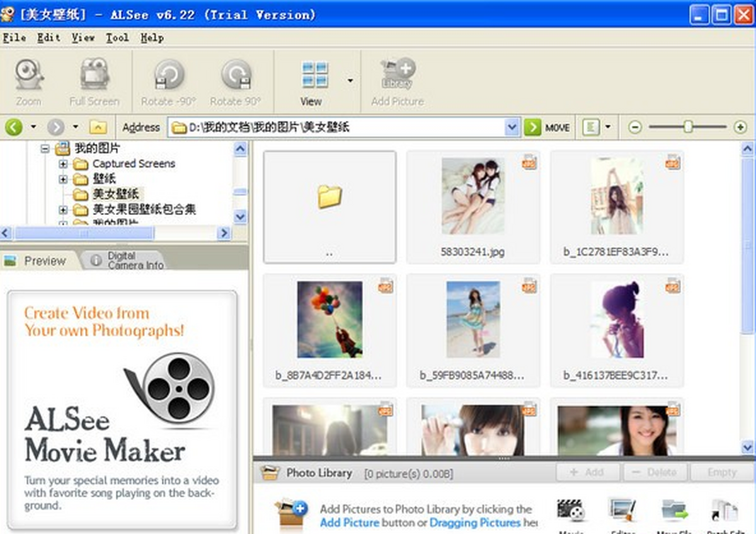Click the View thumbnails icon
Viewport: 756px width, 534px height.
pyautogui.click(x=314, y=76)
